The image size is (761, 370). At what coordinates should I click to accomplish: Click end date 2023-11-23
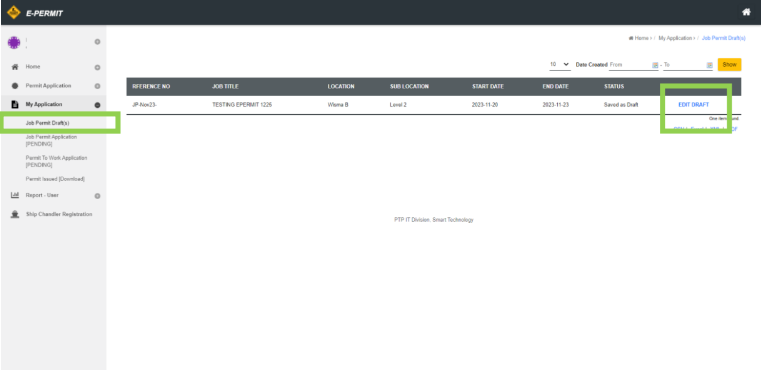coord(556,105)
